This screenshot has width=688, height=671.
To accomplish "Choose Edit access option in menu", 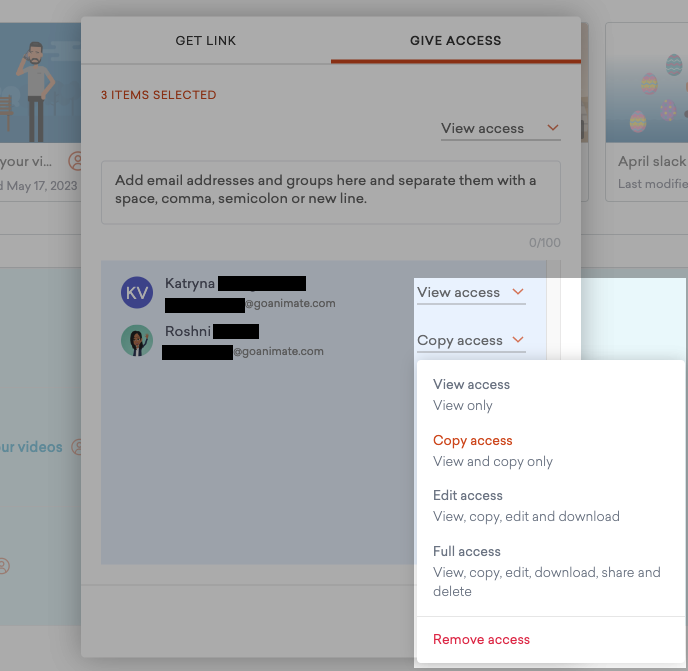I will [550, 506].
